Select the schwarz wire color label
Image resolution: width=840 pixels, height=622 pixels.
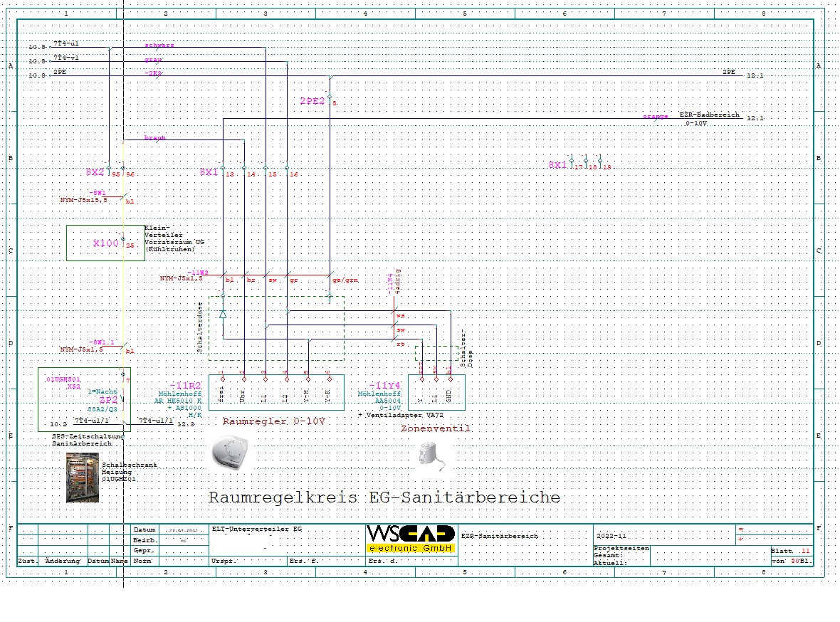(x=159, y=46)
